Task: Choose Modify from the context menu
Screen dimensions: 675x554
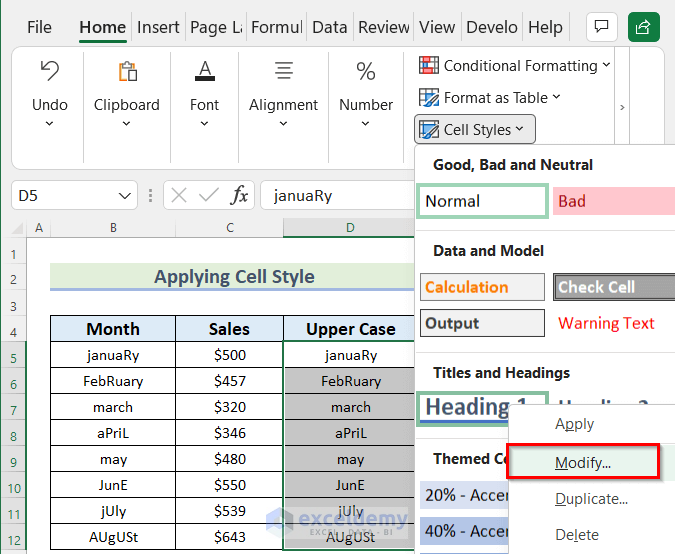Action: tap(583, 462)
